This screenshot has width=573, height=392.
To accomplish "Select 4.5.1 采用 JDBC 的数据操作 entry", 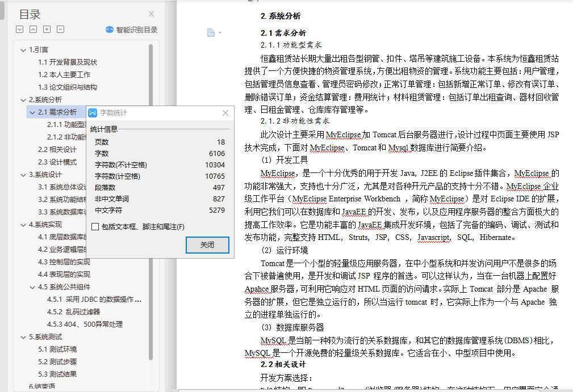I will 94,300.
